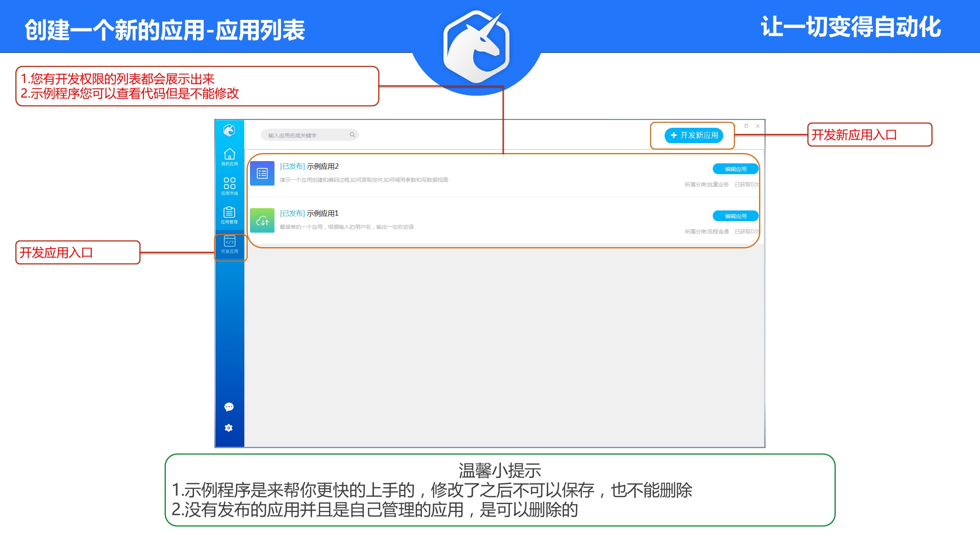Click the blue 示例应用2 list icon

(262, 173)
